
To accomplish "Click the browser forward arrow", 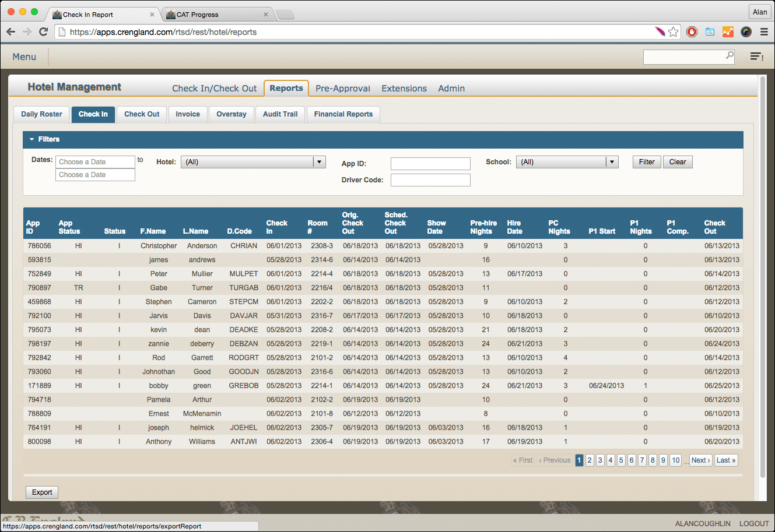I will click(27, 32).
